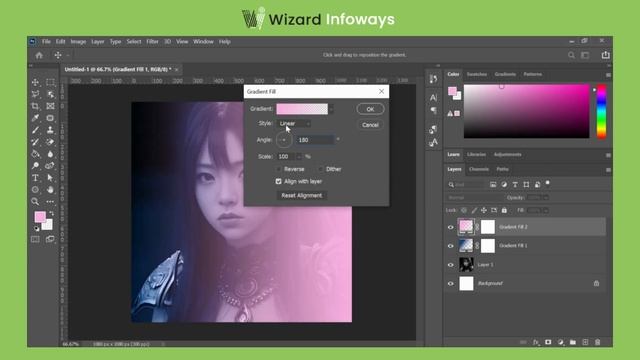Click the Angle value field
The image size is (640, 360).
pos(316,140)
